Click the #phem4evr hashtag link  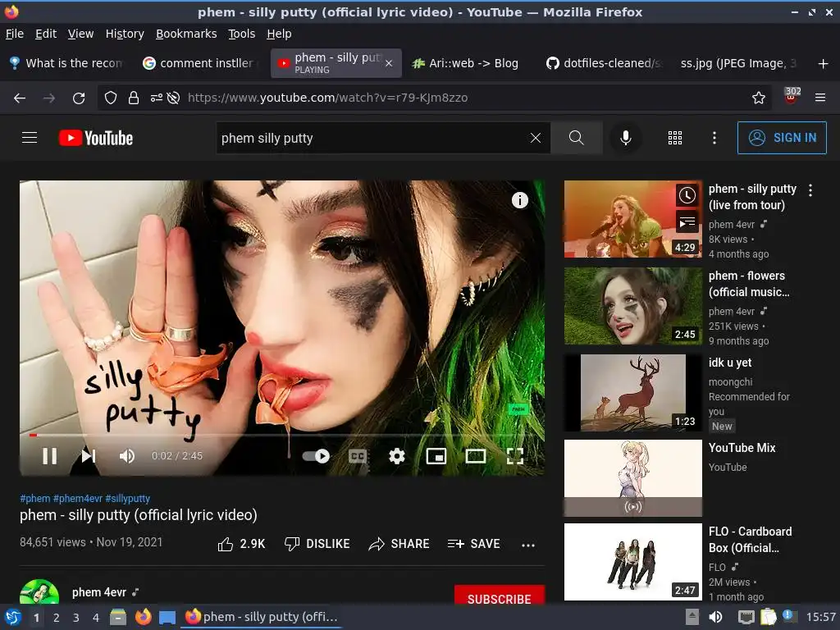(x=78, y=498)
